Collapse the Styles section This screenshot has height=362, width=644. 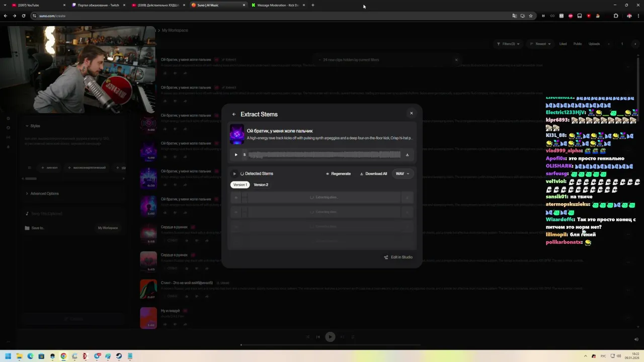(x=33, y=126)
